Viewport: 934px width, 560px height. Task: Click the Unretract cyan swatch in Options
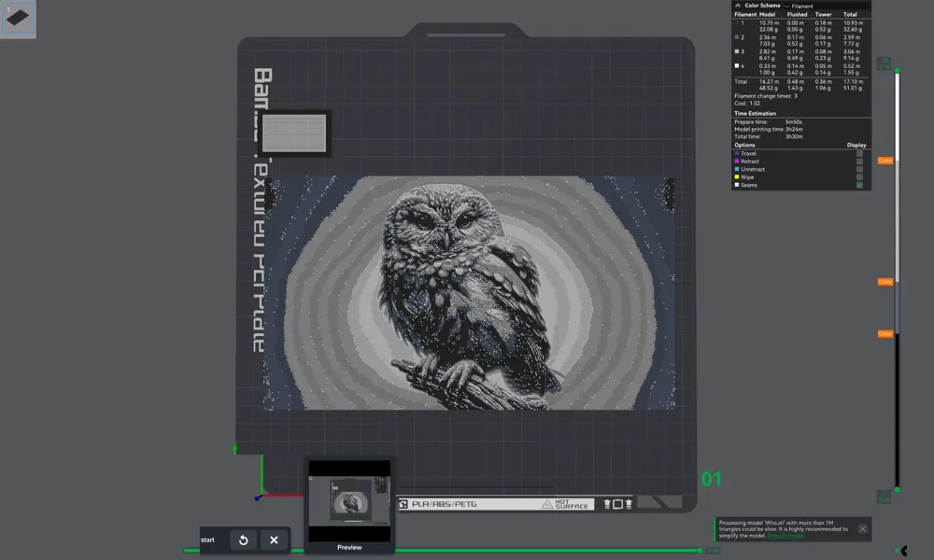737,169
